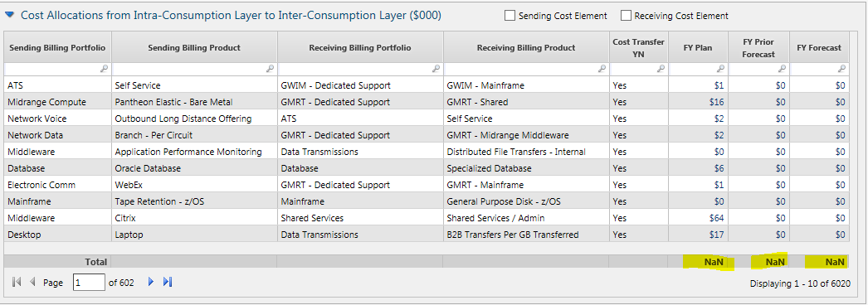Select the Pantheon Elastic - Bare Metal row

click(427, 102)
